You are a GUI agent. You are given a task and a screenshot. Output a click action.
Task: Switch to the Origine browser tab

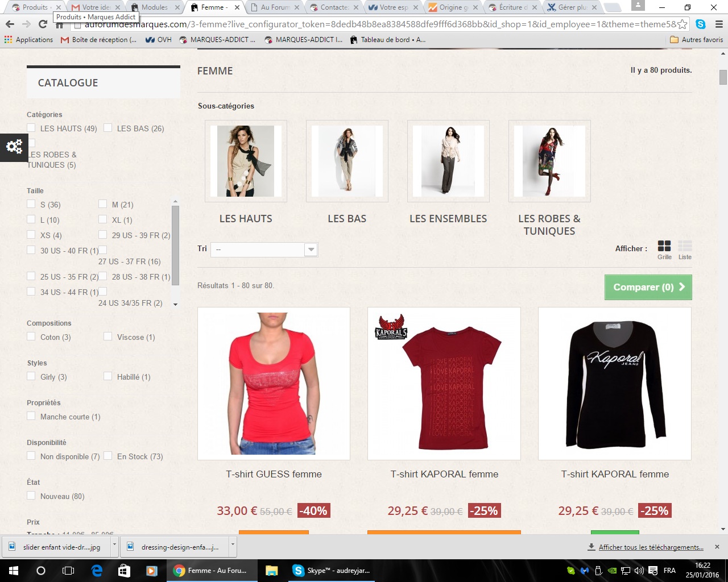tap(453, 7)
